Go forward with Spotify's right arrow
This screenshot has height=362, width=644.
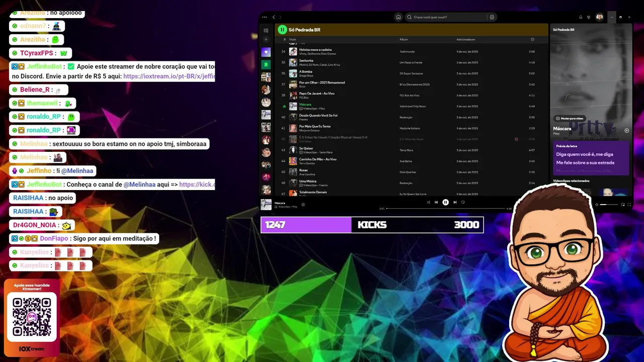point(280,17)
